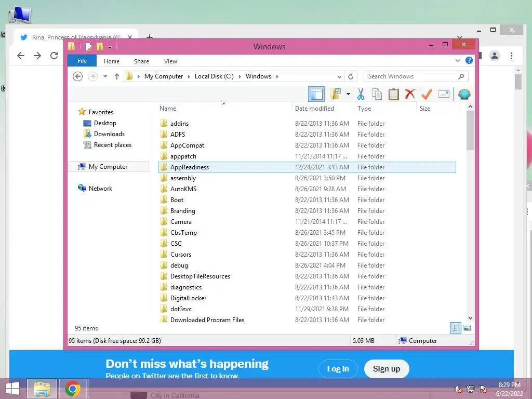
Task: Click the muted volume tray icon
Action: (458, 389)
